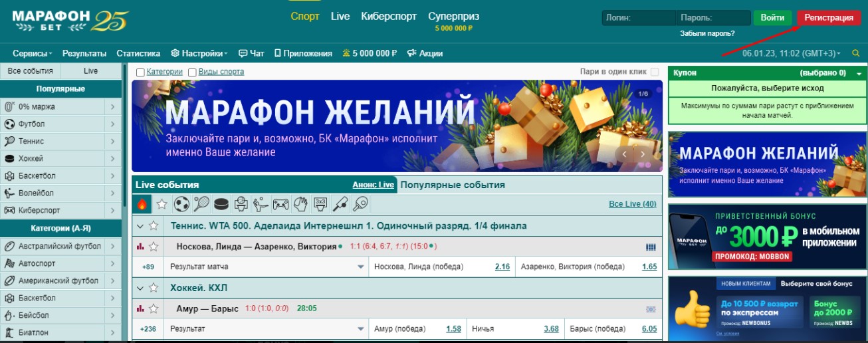Viewport: 868px width, 343px height.
Task: Filter live events by cricket bat icon
Action: (x=340, y=203)
